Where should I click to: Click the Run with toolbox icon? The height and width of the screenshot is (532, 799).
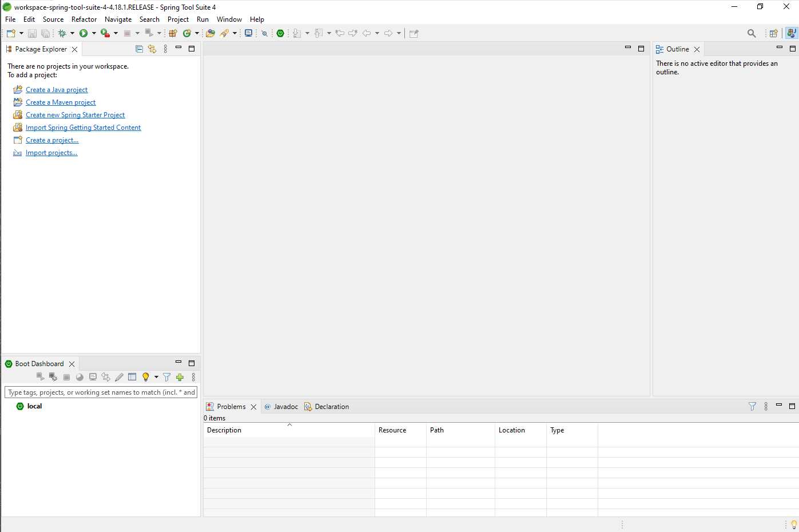(105, 33)
